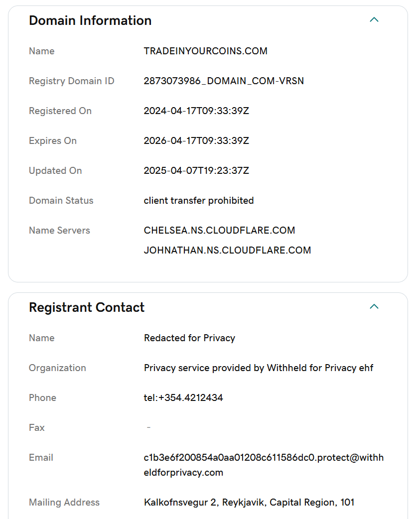Image resolution: width=420 pixels, height=519 pixels.
Task: Click the Redacted for Privacy name value
Action: point(189,338)
